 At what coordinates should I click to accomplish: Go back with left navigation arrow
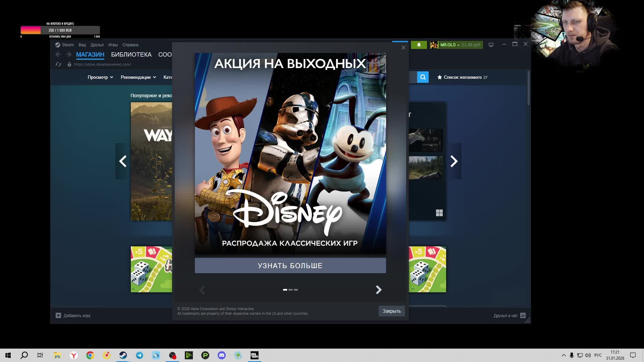click(x=58, y=55)
